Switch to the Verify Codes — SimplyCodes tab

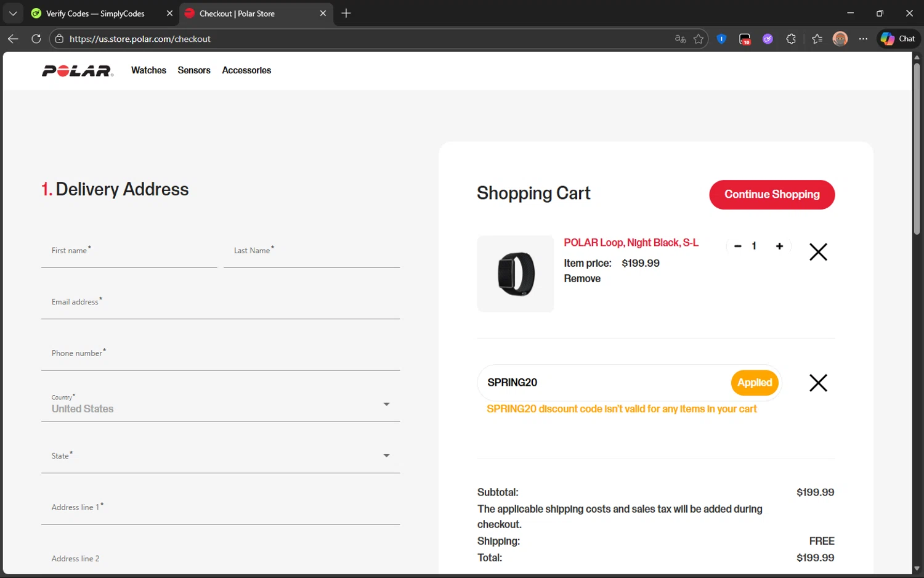click(x=95, y=13)
